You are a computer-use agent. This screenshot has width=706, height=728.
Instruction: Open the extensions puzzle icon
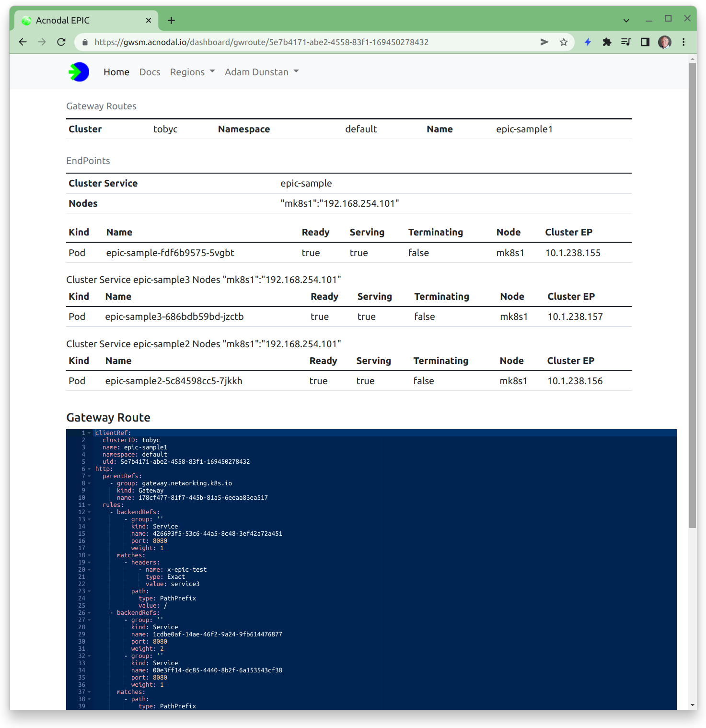tap(607, 42)
